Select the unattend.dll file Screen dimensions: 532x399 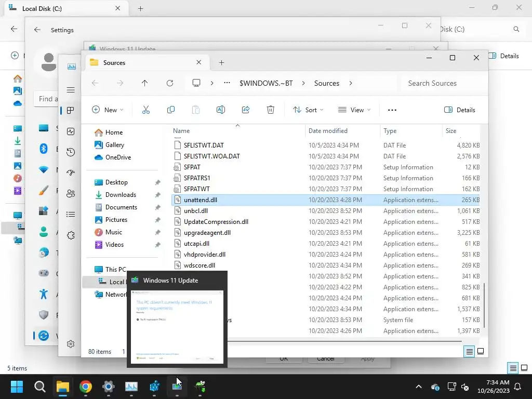pyautogui.click(x=326, y=200)
